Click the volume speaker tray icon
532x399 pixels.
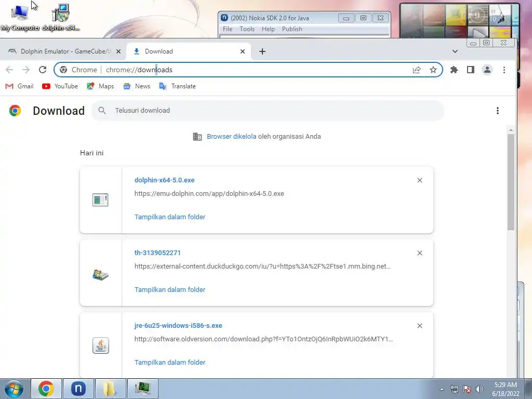pos(480,389)
